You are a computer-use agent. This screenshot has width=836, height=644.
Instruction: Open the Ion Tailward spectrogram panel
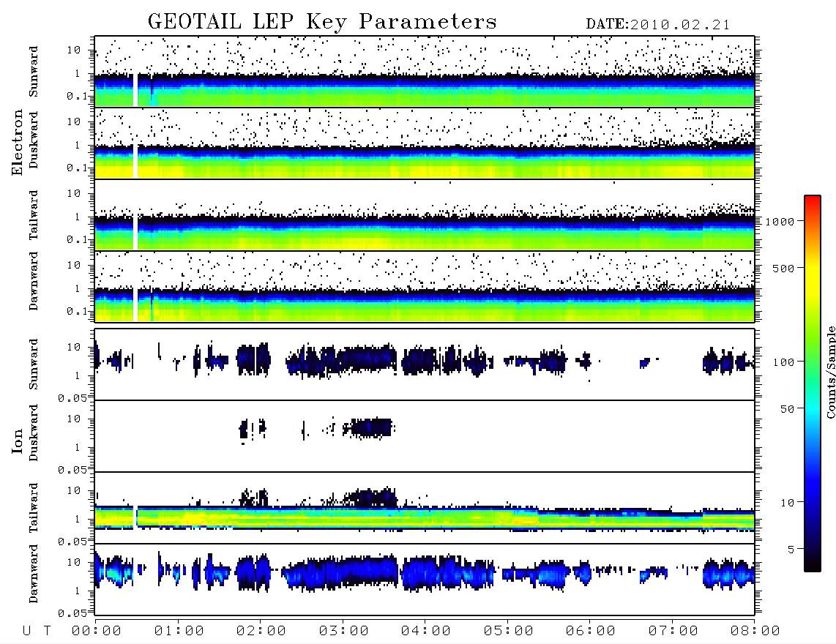425,508
